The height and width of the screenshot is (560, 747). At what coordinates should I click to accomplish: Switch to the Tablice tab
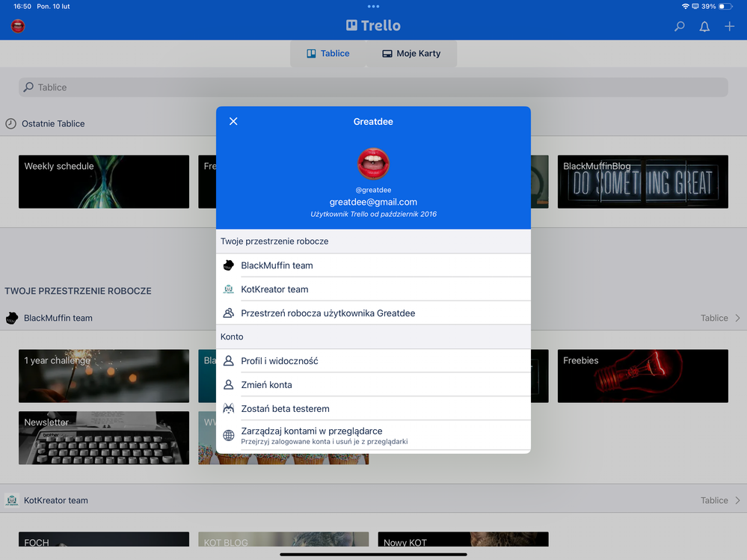(328, 53)
